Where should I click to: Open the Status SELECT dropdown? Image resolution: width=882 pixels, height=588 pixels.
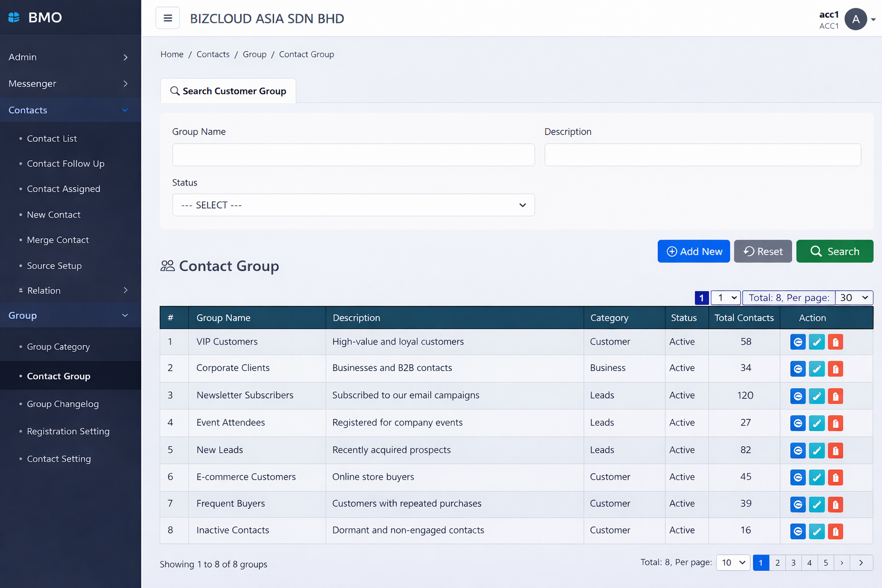pos(353,205)
